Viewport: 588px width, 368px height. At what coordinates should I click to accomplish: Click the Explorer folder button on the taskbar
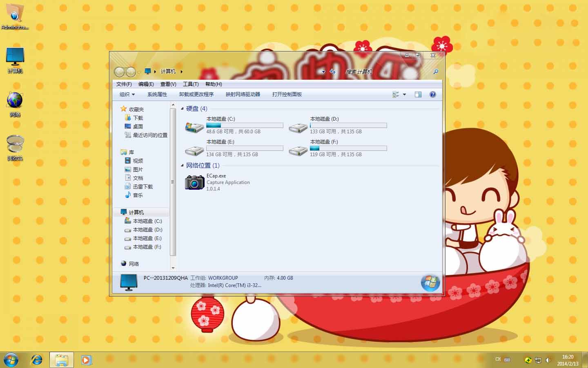(62, 360)
